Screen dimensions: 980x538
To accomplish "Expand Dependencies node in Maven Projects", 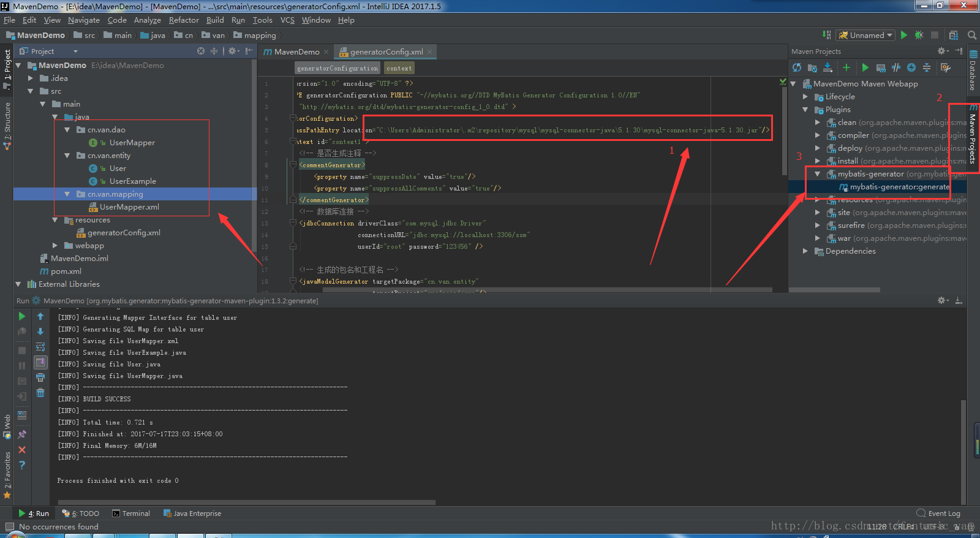I will 805,251.
